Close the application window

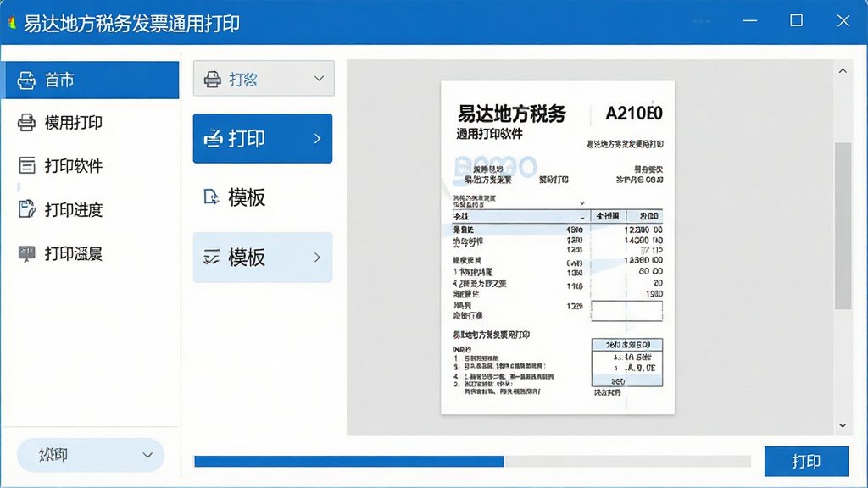coord(843,21)
